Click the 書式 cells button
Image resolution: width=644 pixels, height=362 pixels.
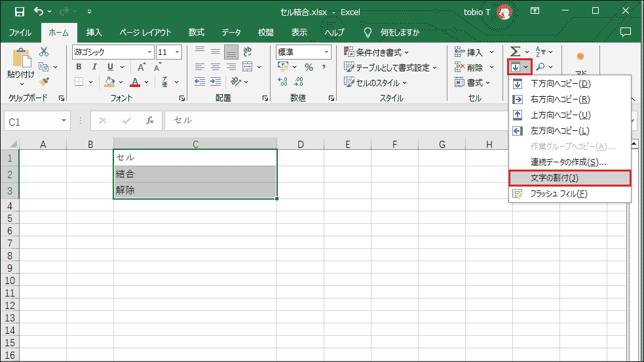pos(472,82)
